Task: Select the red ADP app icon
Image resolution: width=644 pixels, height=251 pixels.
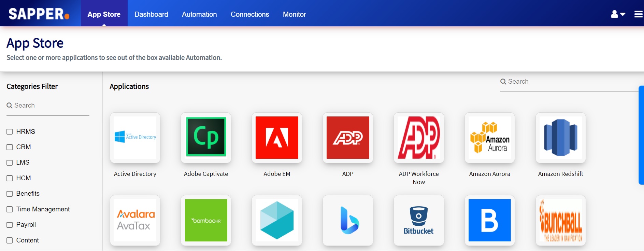Action: coord(348,138)
